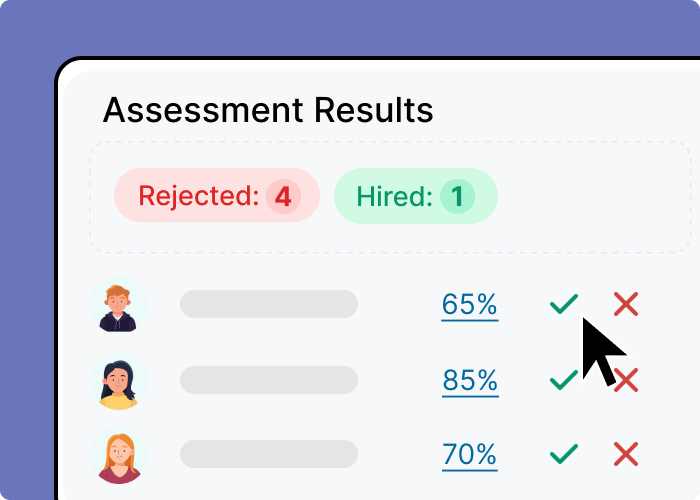Viewport: 700px width, 500px height.
Task: Select the Hired: 1 filter pill
Action: click(415, 195)
